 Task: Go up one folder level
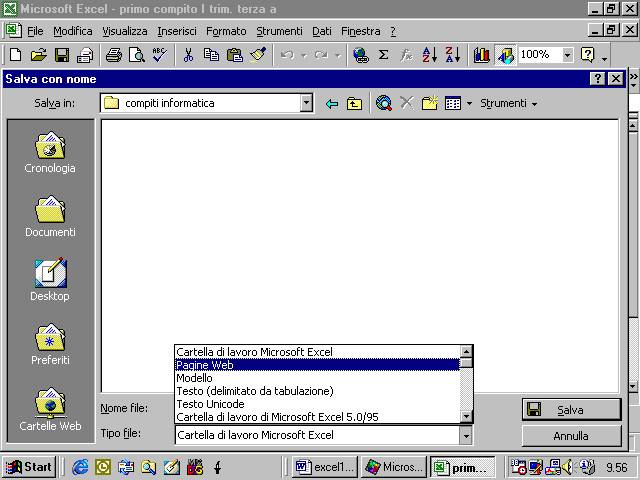354,104
